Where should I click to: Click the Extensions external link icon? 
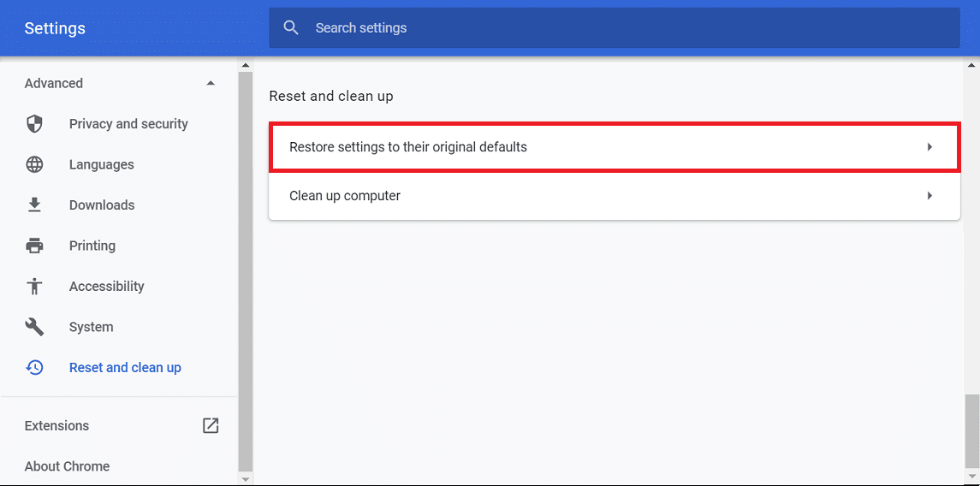point(211,425)
